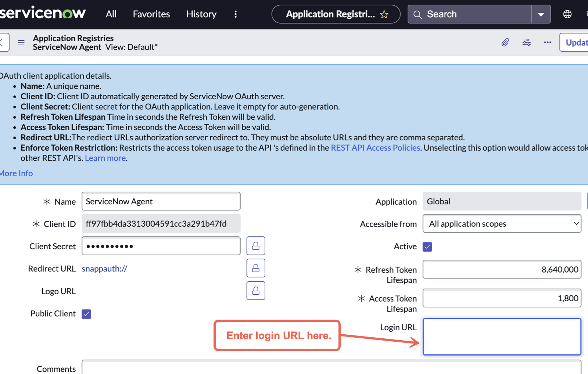Edit the Name field
Screen dimensions: 588x374
[x=161, y=201]
